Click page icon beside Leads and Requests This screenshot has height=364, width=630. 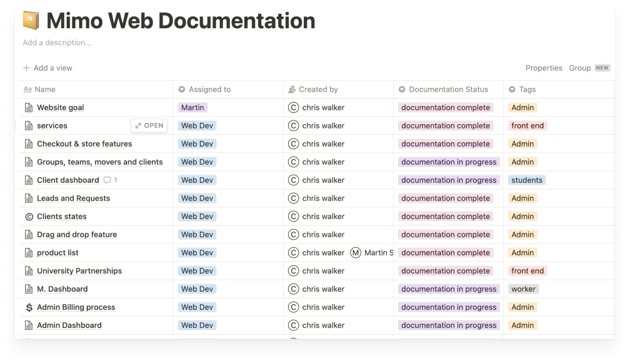(29, 199)
